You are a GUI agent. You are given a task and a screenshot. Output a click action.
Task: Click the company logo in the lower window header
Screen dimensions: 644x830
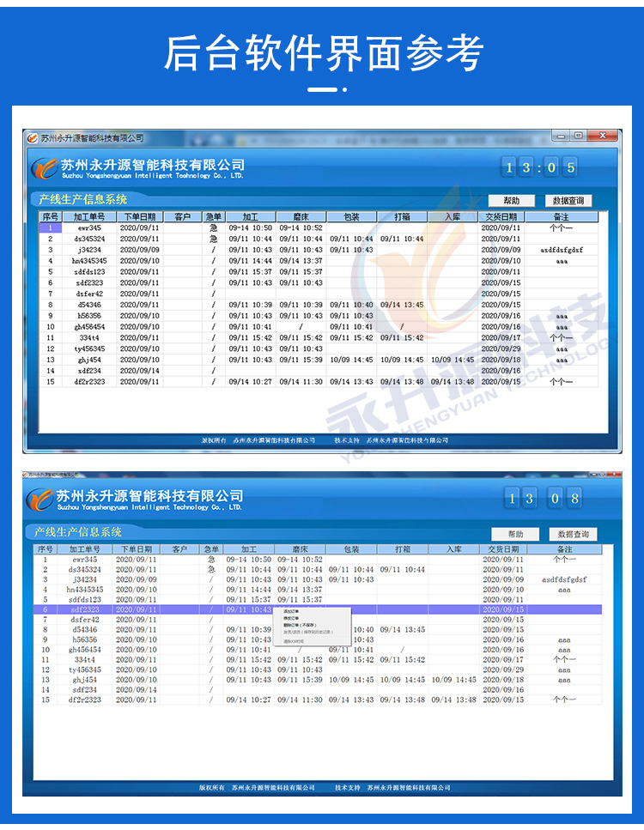coord(39,499)
